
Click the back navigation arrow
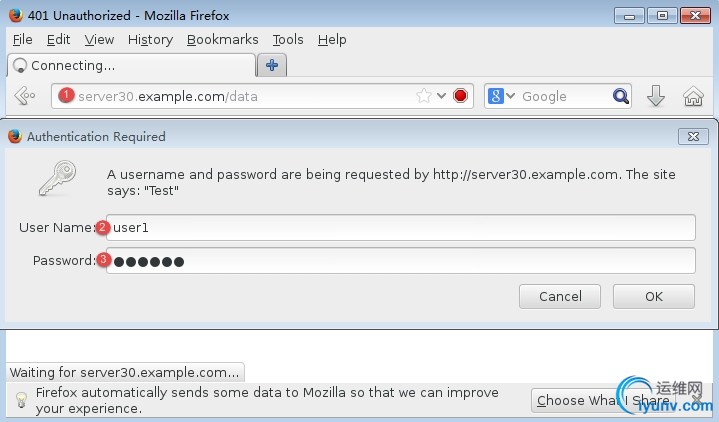pyautogui.click(x=25, y=96)
